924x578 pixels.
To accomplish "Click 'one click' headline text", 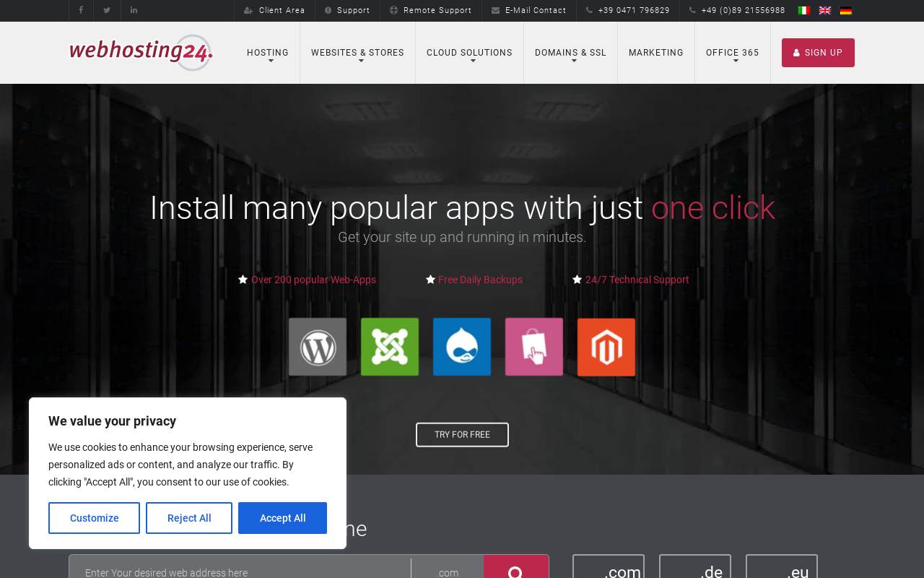I will (713, 208).
